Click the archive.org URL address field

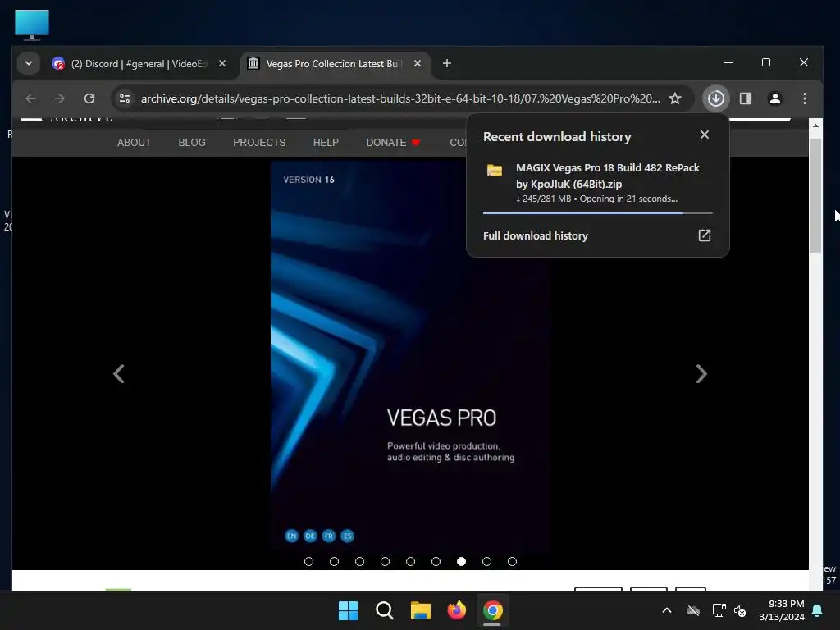pos(399,98)
